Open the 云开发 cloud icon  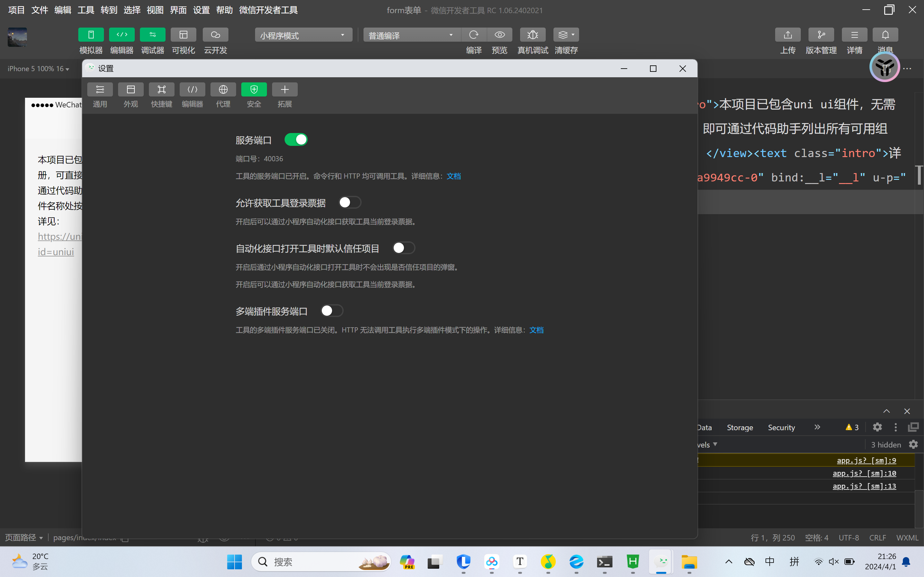pyautogui.click(x=215, y=35)
